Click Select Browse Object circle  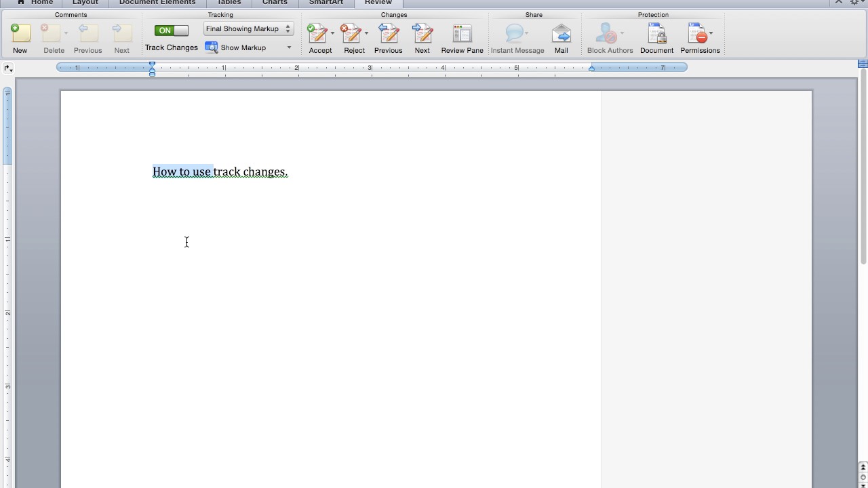click(x=863, y=477)
